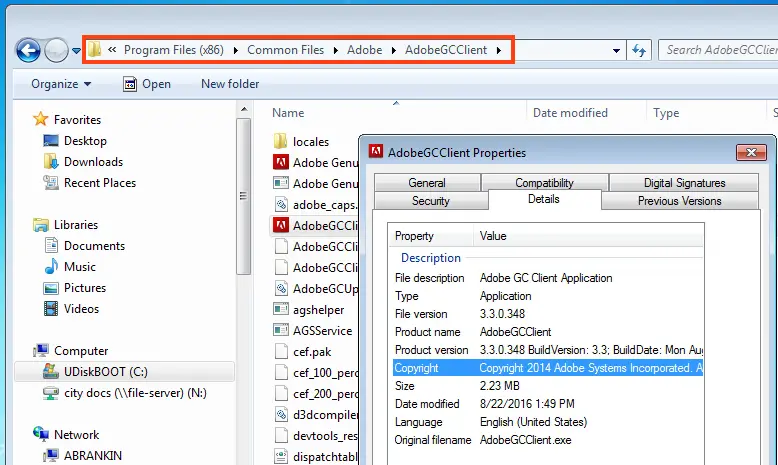778x465 pixels.
Task: Sort files by the Date modified column
Action: point(570,113)
